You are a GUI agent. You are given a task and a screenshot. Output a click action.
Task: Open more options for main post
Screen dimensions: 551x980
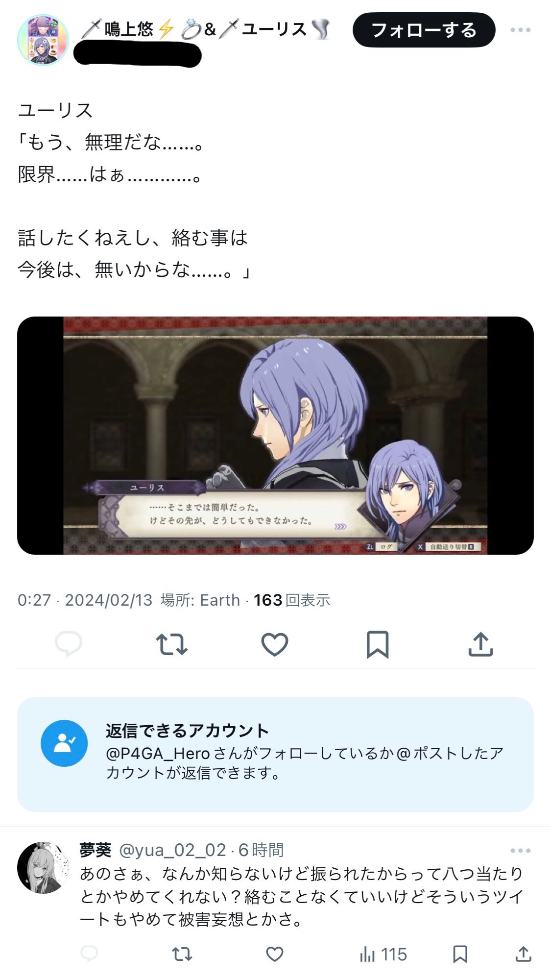[520, 30]
